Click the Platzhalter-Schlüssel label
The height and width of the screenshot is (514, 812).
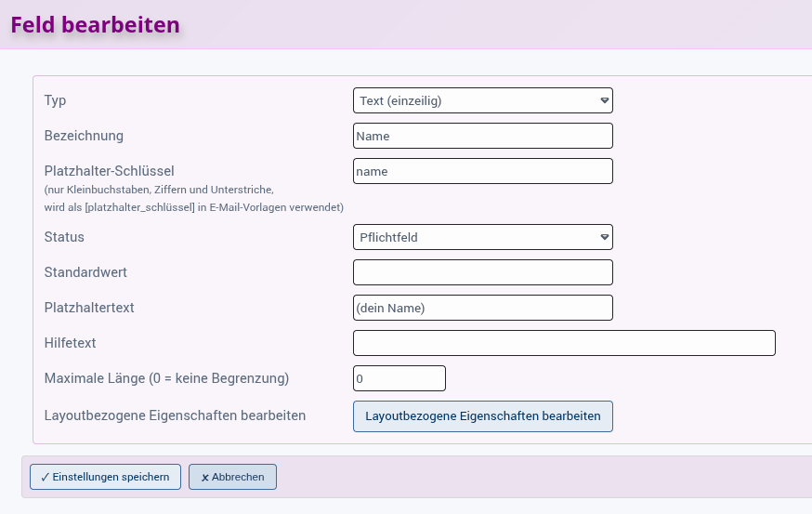[110, 171]
